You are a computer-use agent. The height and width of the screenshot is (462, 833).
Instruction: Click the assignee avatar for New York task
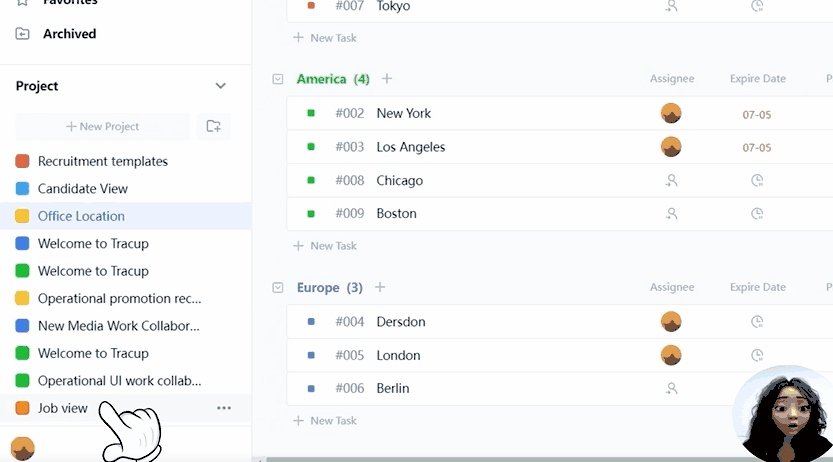671,114
